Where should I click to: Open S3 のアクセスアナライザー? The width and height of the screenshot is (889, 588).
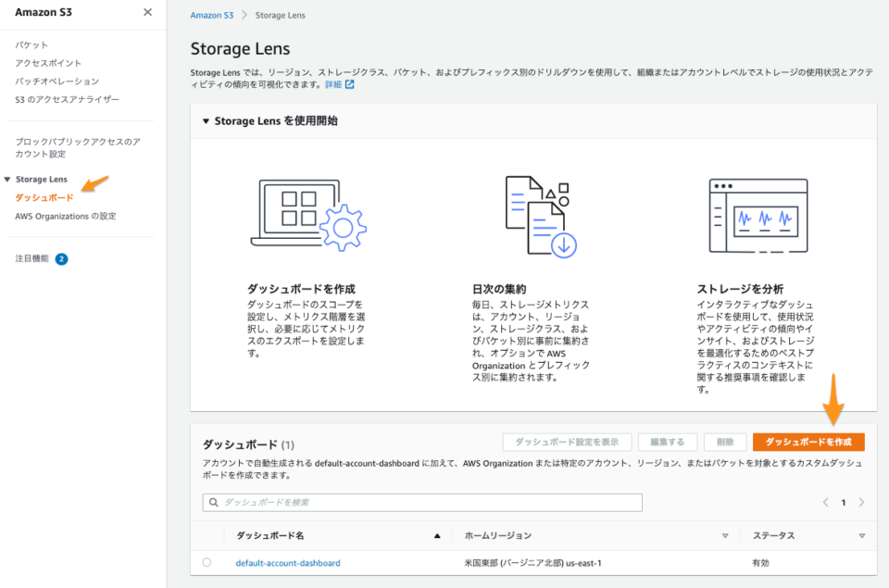[67, 99]
